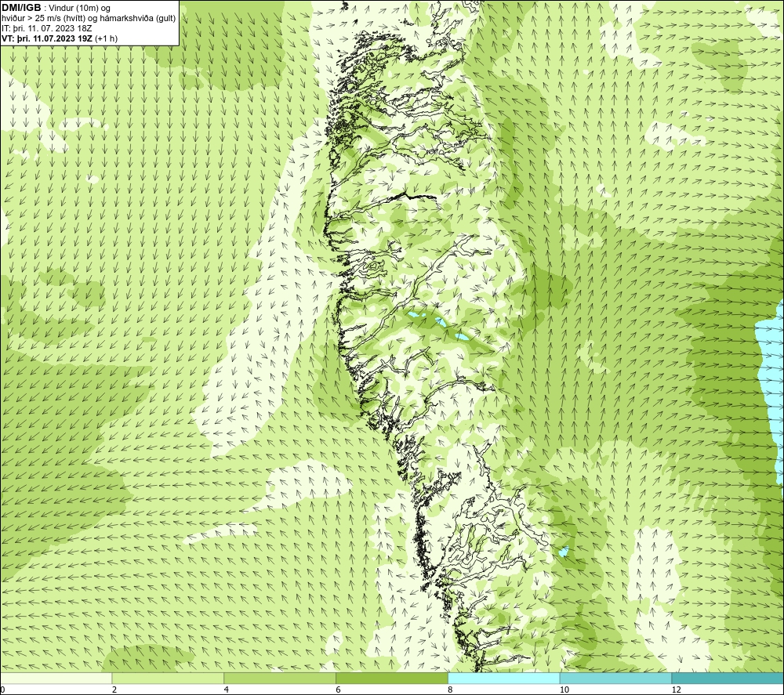
Task: Click the small cyan lake southeast of the coast
Action: 564,552
